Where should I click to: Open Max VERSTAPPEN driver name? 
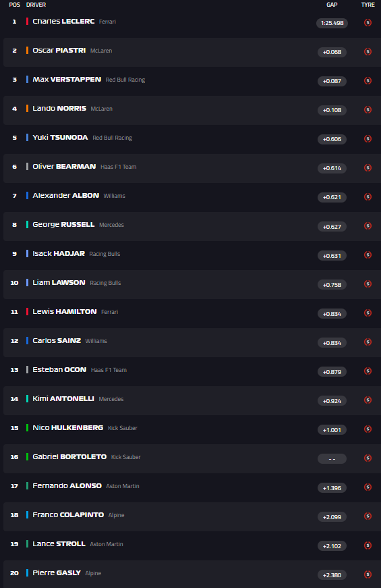67,80
